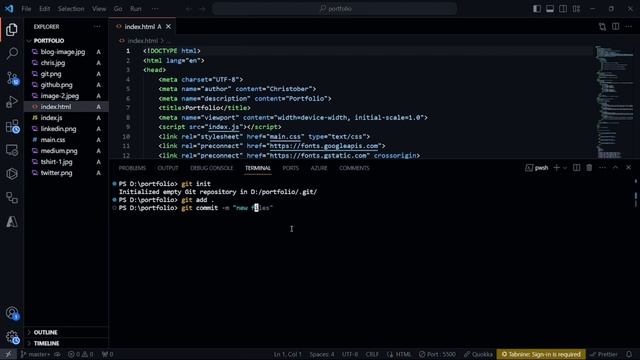The height and width of the screenshot is (360, 640).
Task: Click the Ln 1, Col 1 cursor position
Action: tap(288, 354)
